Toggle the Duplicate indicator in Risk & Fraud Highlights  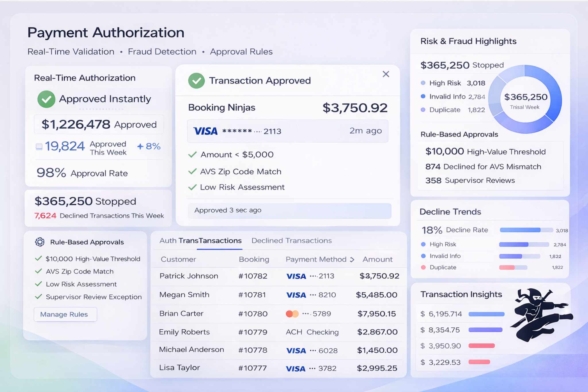tap(423, 110)
